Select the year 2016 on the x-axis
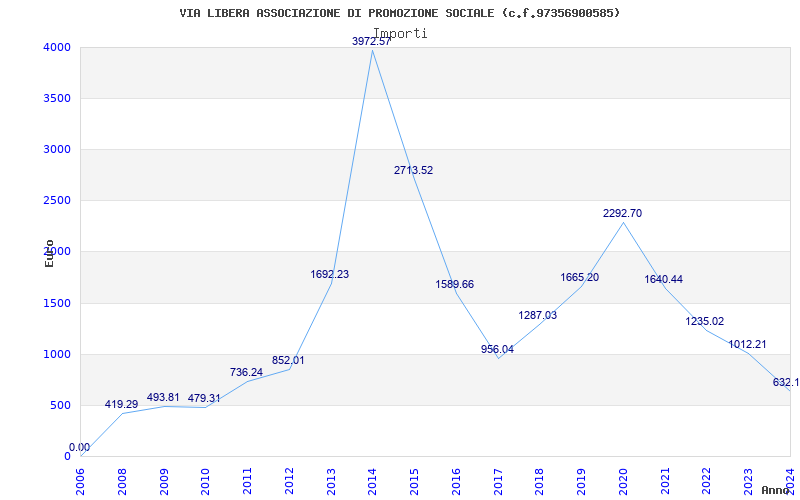The image size is (800, 500). tap(456, 481)
